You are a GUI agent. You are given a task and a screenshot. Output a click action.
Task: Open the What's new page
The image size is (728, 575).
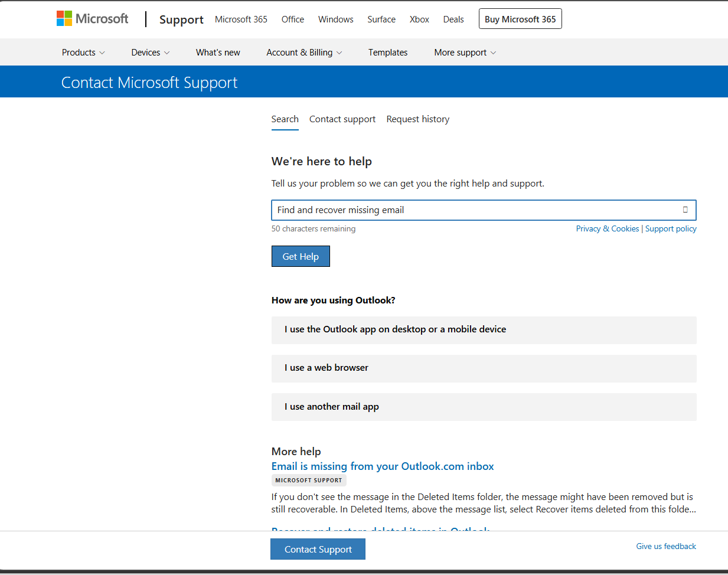coord(218,53)
